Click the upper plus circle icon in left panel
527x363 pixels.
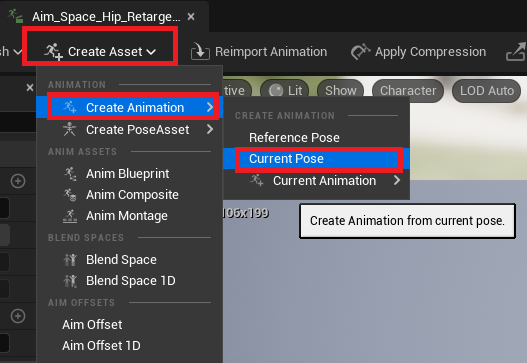[x=18, y=181]
